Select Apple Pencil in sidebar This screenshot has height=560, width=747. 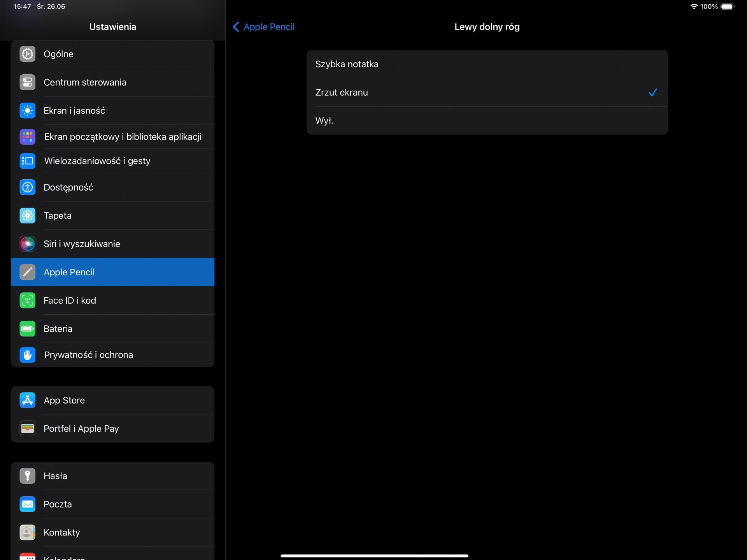click(113, 272)
